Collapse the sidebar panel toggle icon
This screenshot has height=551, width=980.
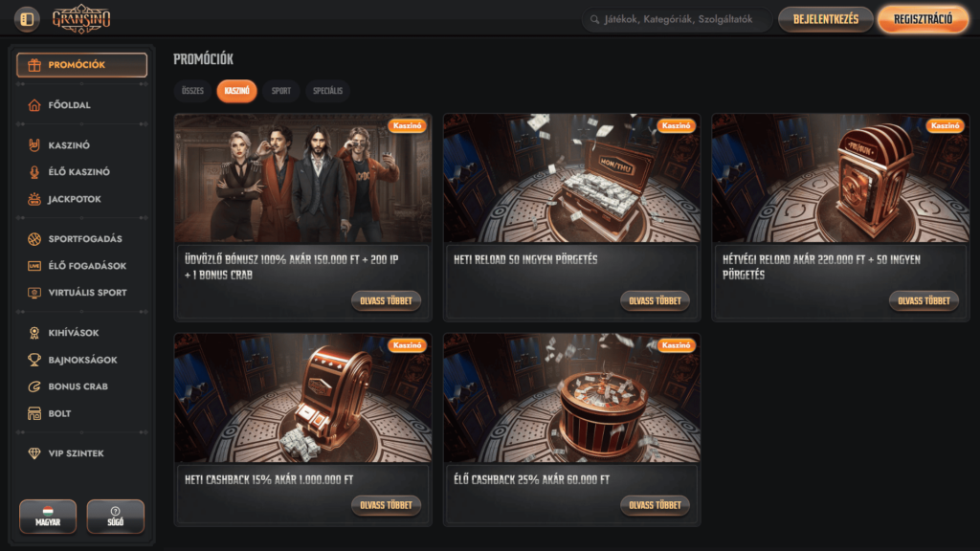point(27,19)
